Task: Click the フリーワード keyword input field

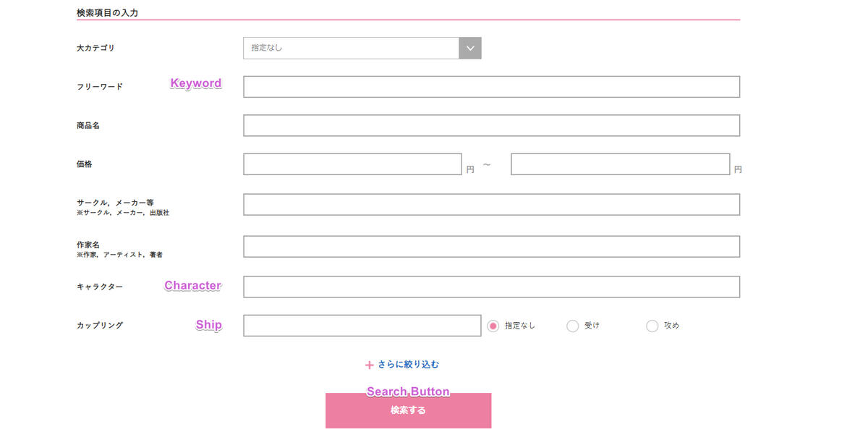Action: click(x=491, y=87)
